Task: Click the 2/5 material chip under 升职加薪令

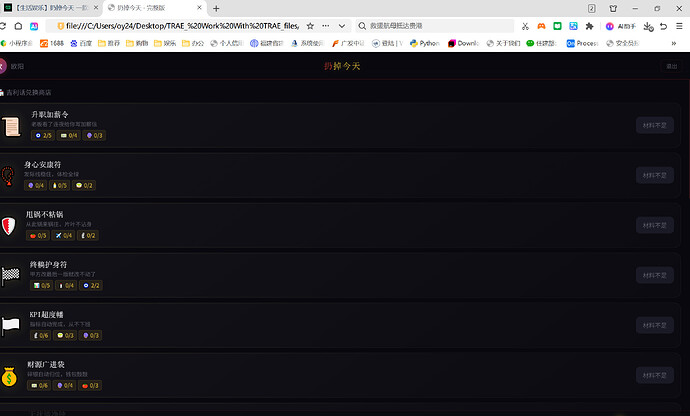Action: coord(43,136)
